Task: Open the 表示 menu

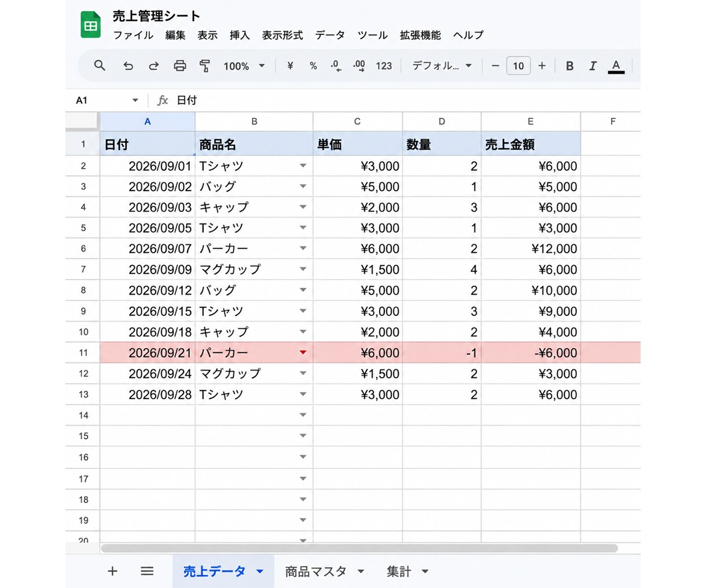Action: point(207,35)
